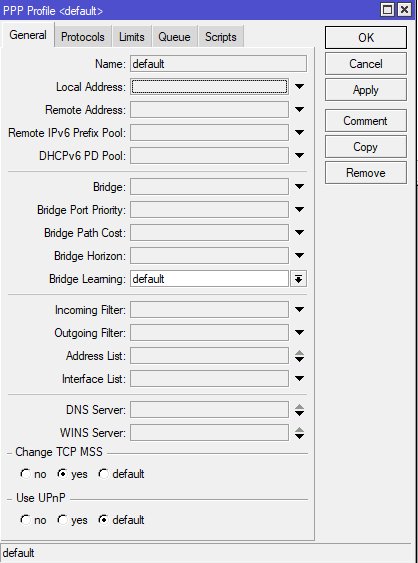Click the Apply button
This screenshot has height=563, width=418.
(x=366, y=90)
